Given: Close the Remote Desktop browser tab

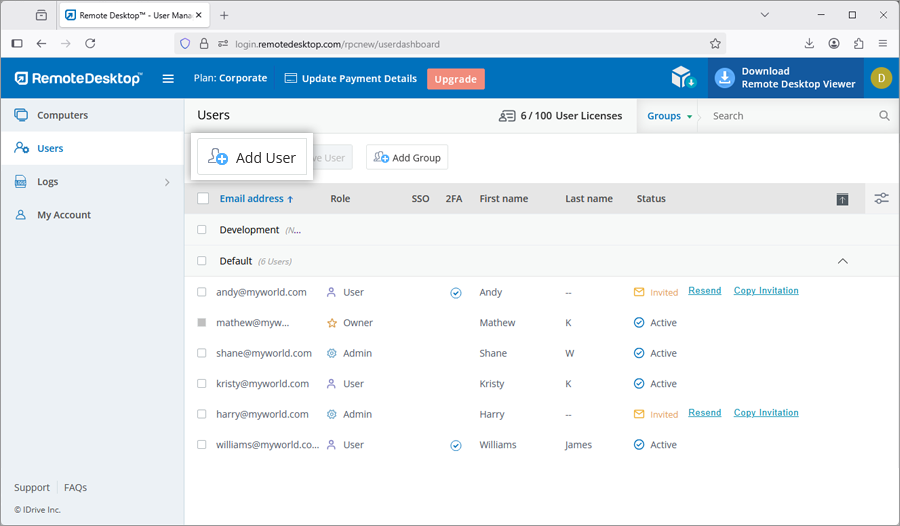Looking at the screenshot, I should (199, 16).
